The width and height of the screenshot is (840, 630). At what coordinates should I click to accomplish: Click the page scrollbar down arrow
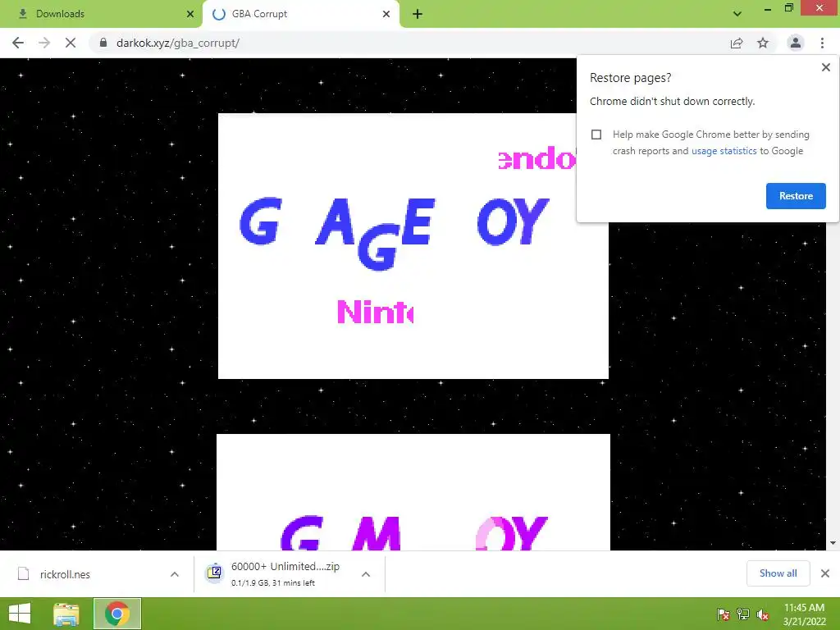[833, 543]
